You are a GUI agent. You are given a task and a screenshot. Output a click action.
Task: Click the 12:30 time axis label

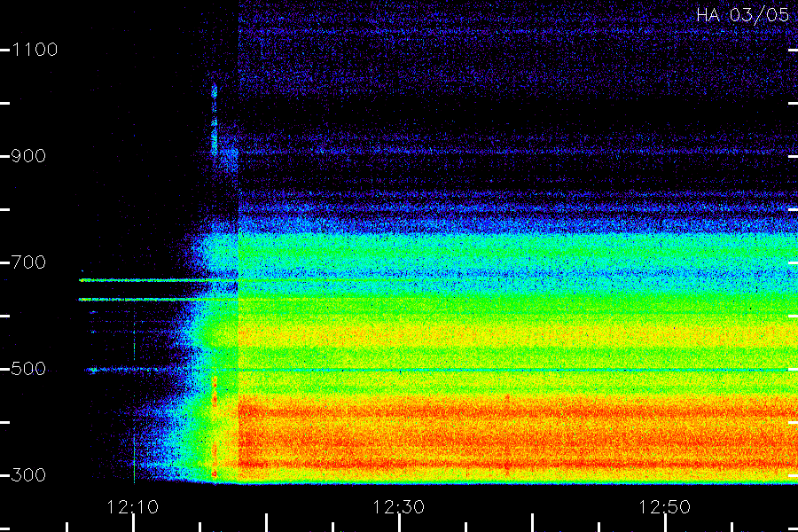[398, 507]
